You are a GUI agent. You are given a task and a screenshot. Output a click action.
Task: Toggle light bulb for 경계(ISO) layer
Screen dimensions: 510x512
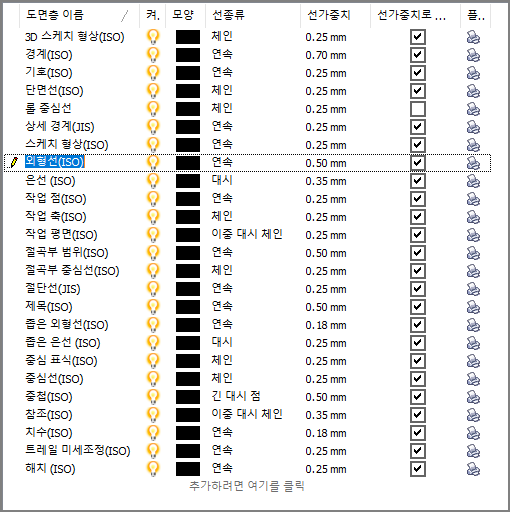click(153, 55)
